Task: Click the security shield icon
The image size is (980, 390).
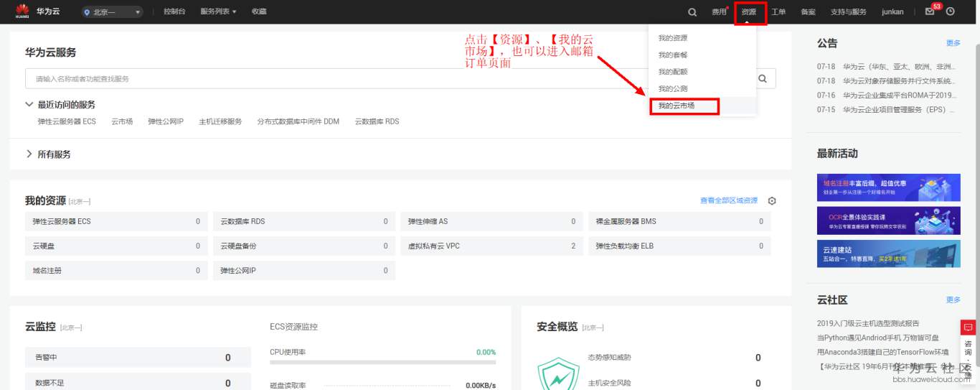Action: tap(558, 374)
